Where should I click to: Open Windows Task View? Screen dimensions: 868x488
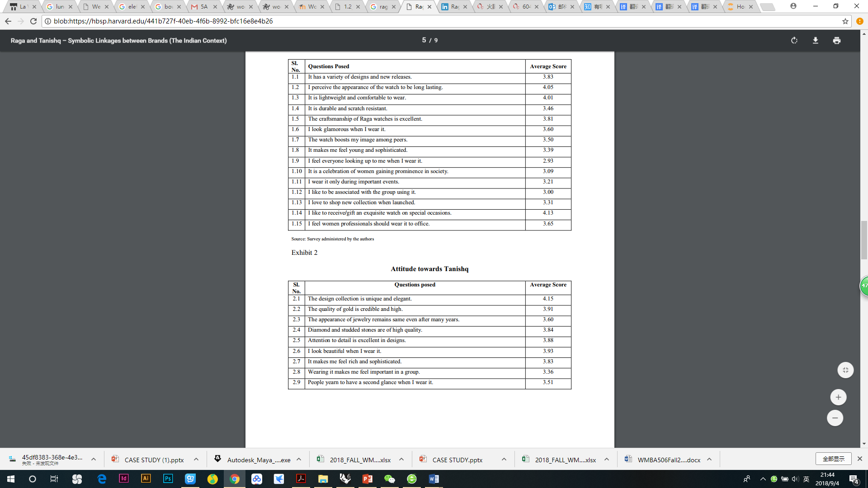pyautogui.click(x=54, y=479)
